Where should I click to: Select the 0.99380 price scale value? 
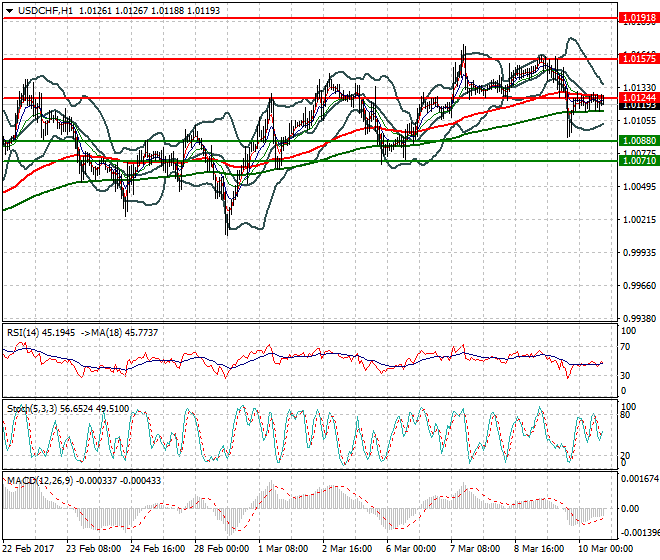tap(639, 319)
